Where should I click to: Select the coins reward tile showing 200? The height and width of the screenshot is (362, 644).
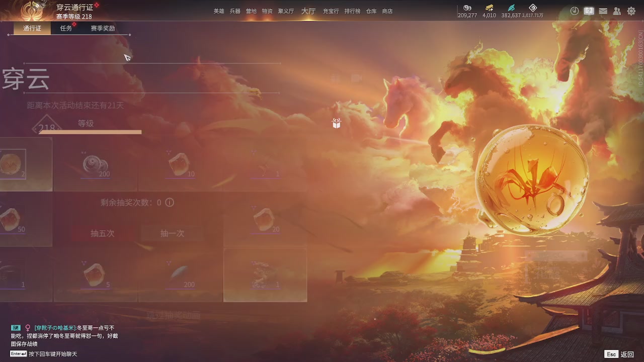pyautogui.click(x=96, y=164)
